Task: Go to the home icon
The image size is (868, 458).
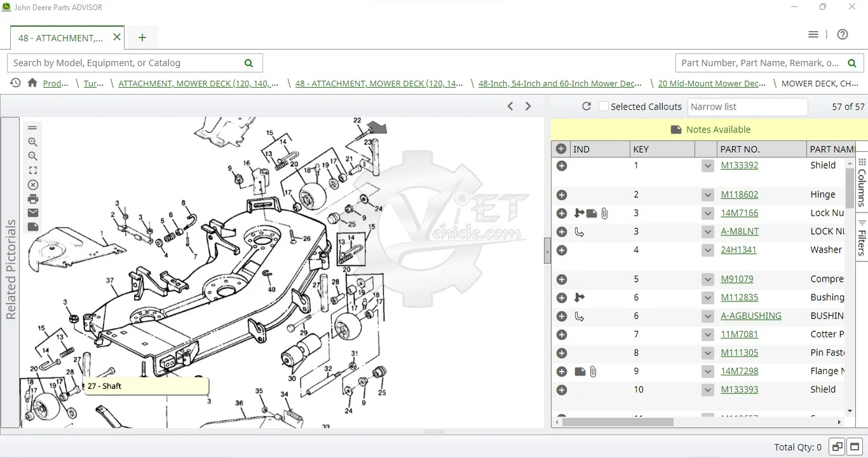Action: point(32,83)
